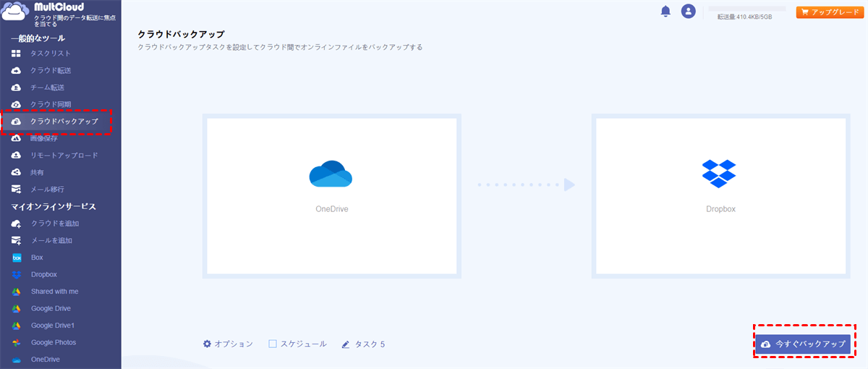The height and width of the screenshot is (369, 868).
Task: Click the メールを追加 mail-plus icon
Action: [x=17, y=240]
